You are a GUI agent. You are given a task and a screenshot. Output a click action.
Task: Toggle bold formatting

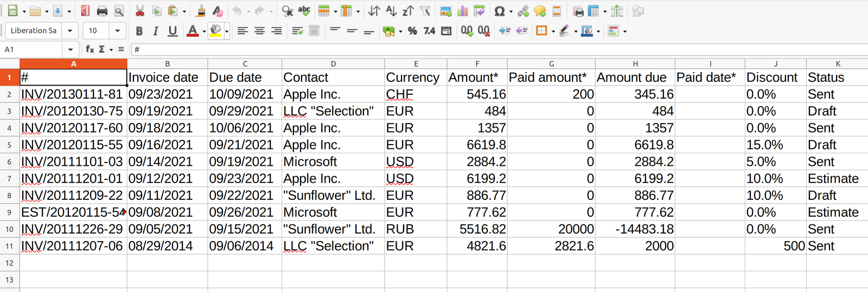tap(139, 31)
